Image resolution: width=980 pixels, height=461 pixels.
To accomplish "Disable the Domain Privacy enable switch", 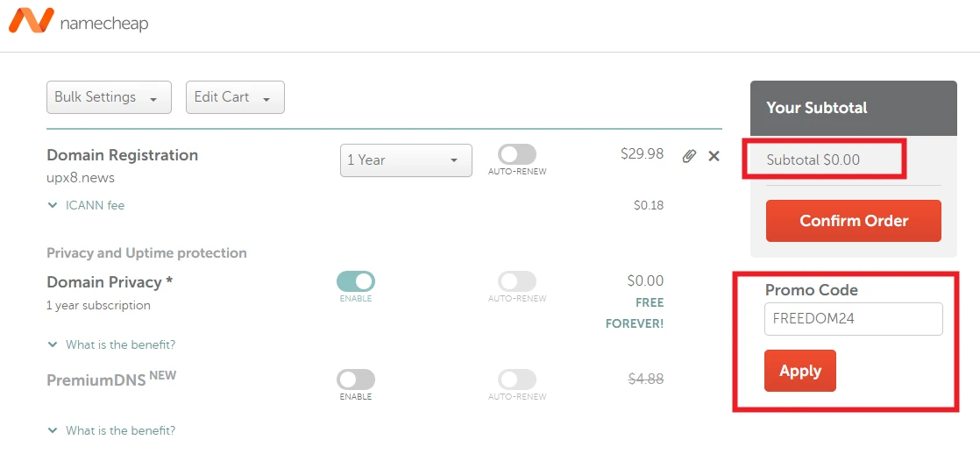I will tap(355, 281).
